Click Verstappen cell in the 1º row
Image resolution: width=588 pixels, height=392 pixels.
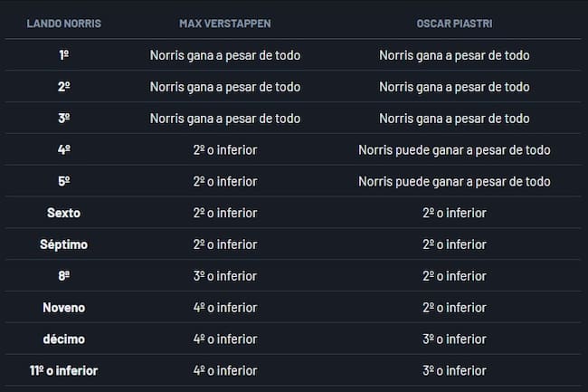click(x=225, y=55)
